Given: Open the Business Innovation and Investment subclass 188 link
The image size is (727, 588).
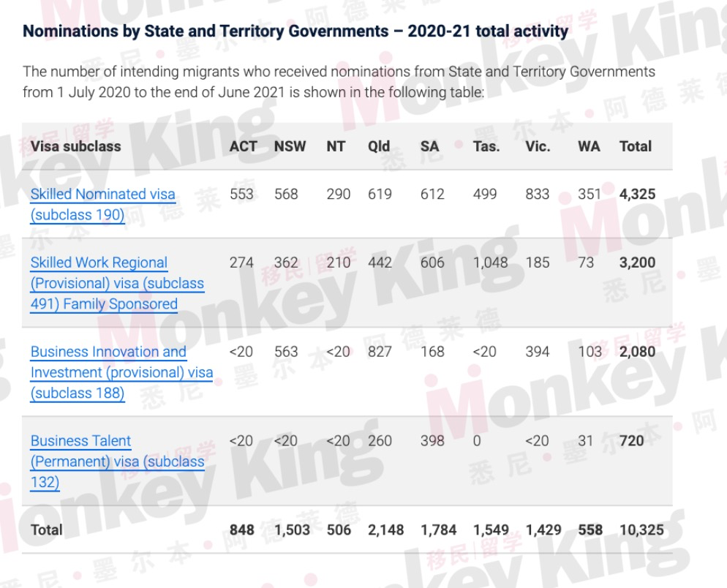Looking at the screenshot, I should pos(122,372).
